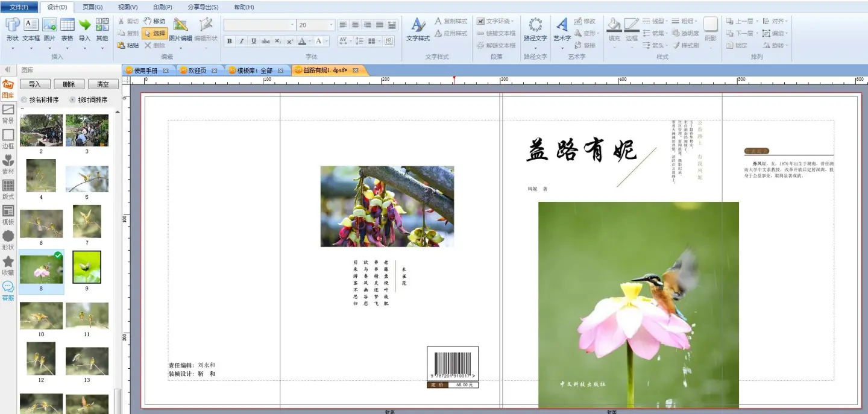Screen dimensions: 868x414
Task: Switch to 印刷(P) ribbon tab
Action: pos(163,7)
